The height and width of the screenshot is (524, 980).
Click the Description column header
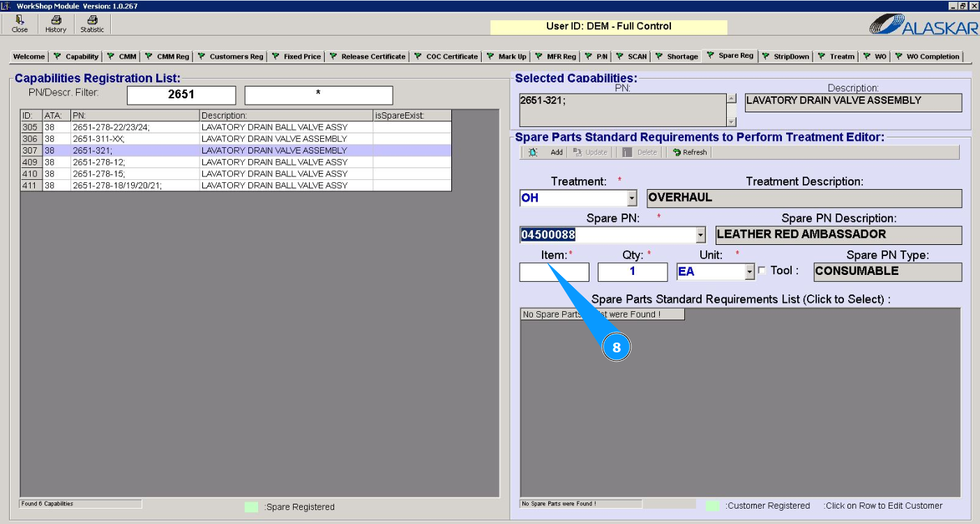286,115
